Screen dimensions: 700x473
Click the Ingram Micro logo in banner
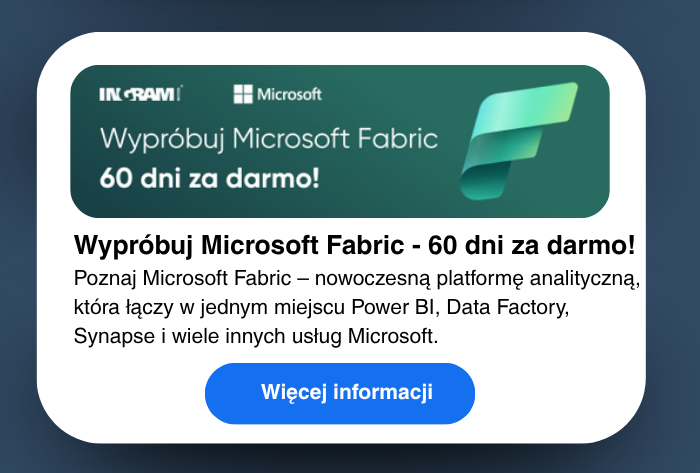pyautogui.click(x=140, y=94)
